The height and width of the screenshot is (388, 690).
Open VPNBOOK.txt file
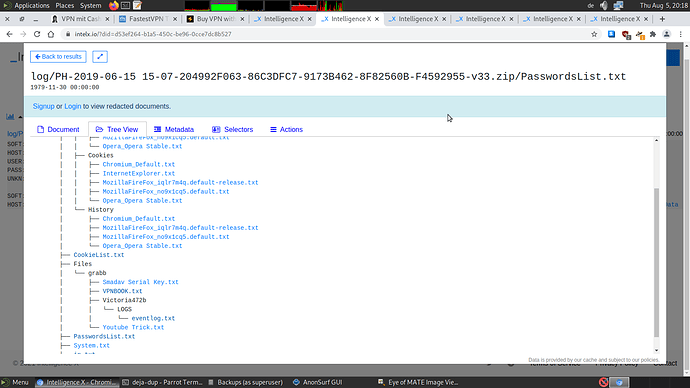(x=122, y=291)
